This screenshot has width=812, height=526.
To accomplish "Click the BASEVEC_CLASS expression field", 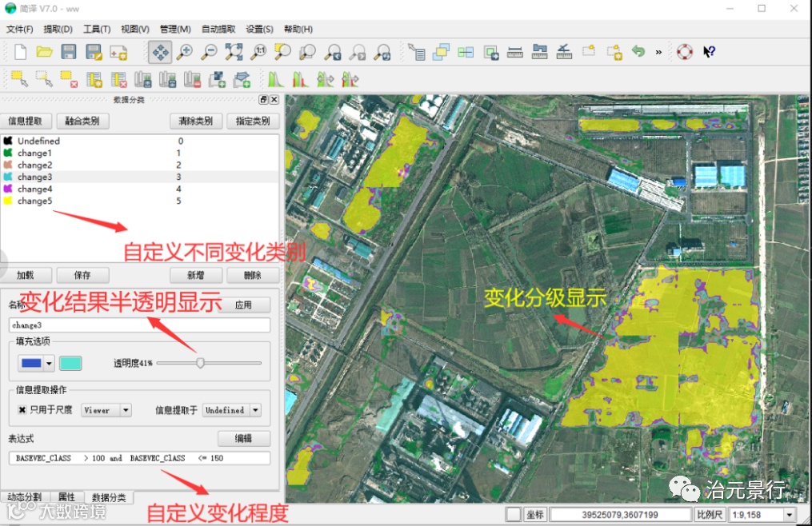I will point(139,458).
